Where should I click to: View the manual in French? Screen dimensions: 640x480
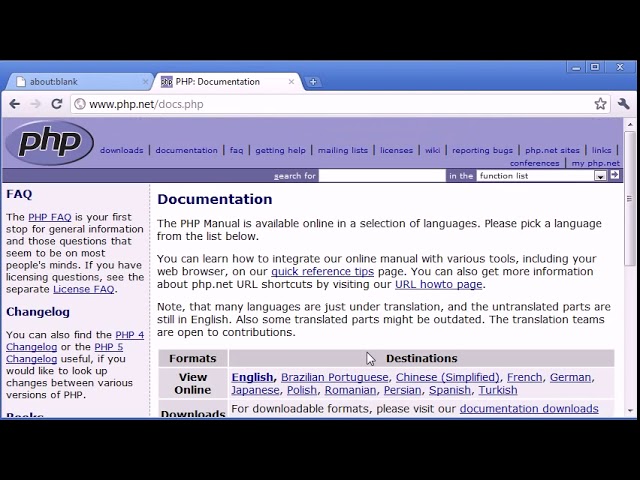pyautogui.click(x=524, y=377)
